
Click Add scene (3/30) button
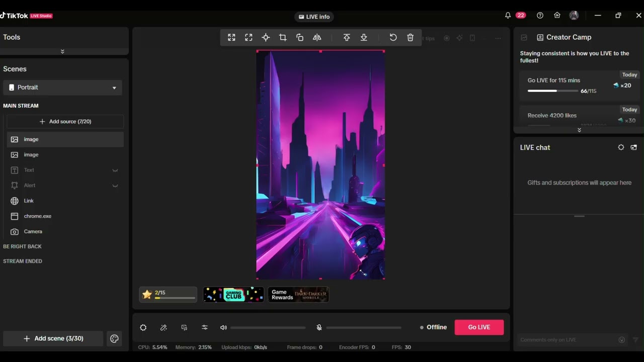pyautogui.click(x=53, y=338)
